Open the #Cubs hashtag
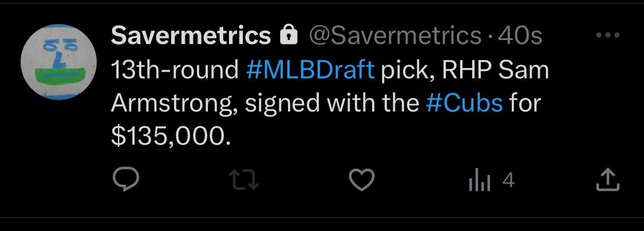644x231 pixels. click(x=465, y=103)
